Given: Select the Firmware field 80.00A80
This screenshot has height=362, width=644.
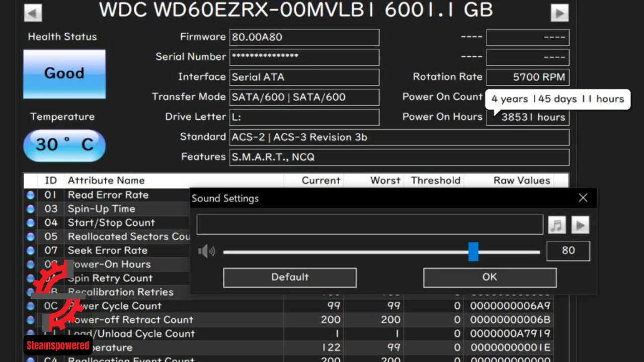Looking at the screenshot, I should [x=304, y=37].
